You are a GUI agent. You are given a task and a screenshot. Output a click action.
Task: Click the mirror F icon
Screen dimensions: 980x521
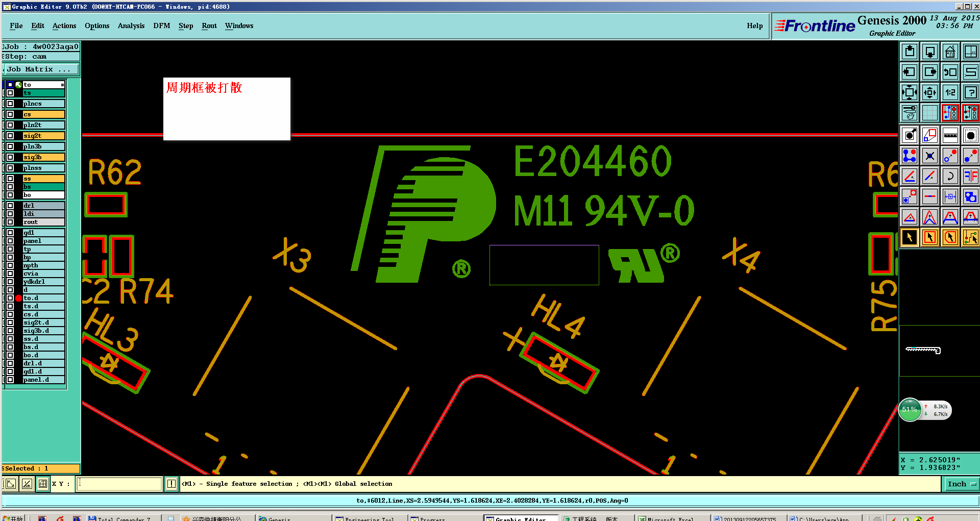pos(971,176)
